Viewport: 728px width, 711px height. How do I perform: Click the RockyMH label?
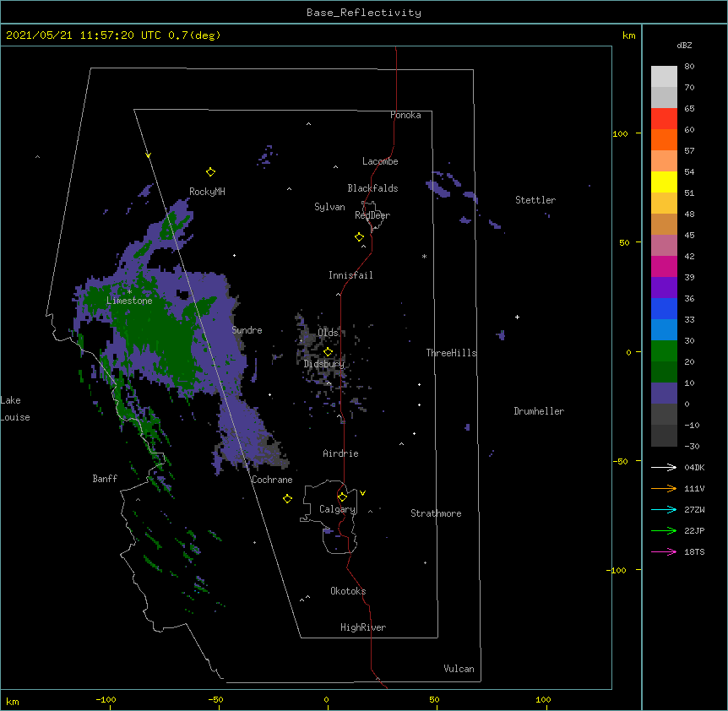click(207, 192)
